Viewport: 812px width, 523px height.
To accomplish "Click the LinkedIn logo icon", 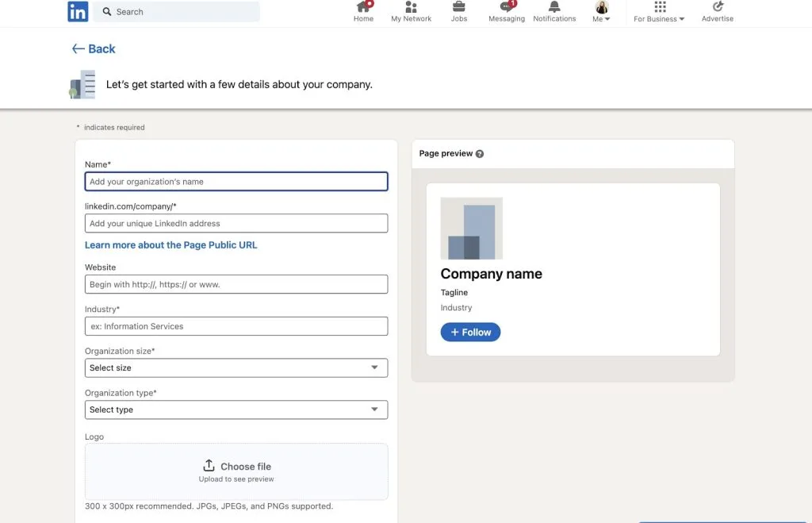I will pyautogui.click(x=78, y=11).
